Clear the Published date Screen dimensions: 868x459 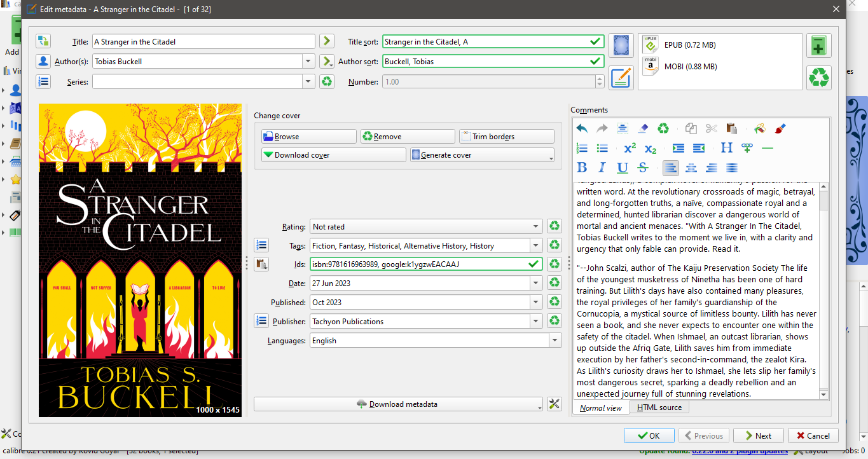555,302
